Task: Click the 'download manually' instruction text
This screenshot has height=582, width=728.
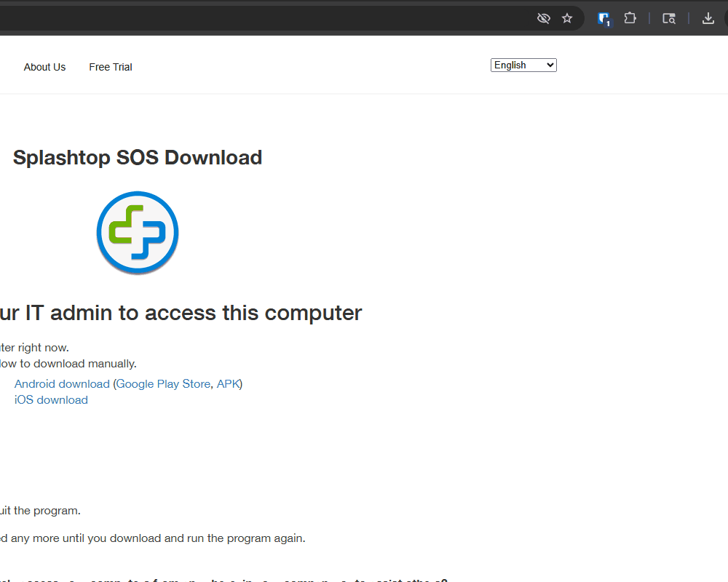Action: pyautogui.click(x=68, y=363)
